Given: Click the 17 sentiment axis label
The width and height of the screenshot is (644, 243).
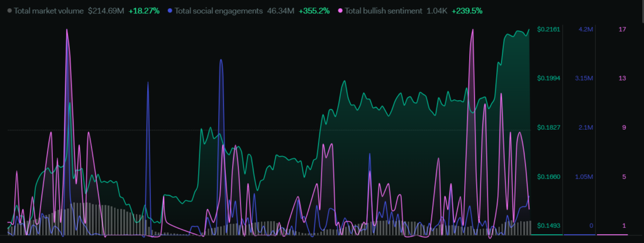Looking at the screenshot, I should [623, 29].
